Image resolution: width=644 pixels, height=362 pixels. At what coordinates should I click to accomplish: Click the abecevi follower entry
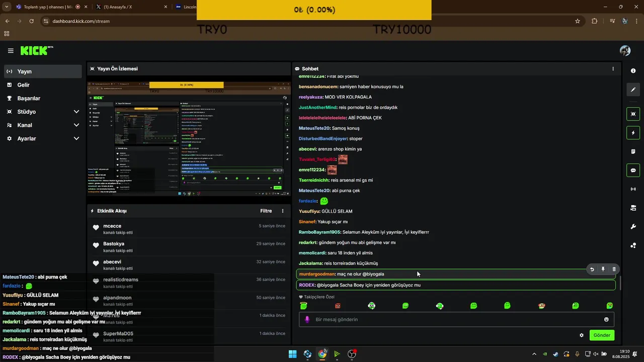[x=189, y=265]
